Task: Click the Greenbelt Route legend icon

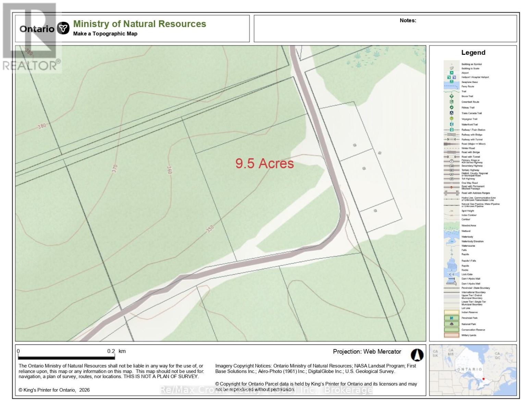Action: pos(451,102)
